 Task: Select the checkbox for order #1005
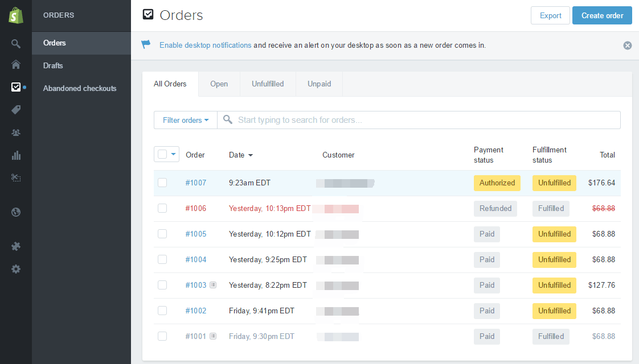[x=162, y=234]
